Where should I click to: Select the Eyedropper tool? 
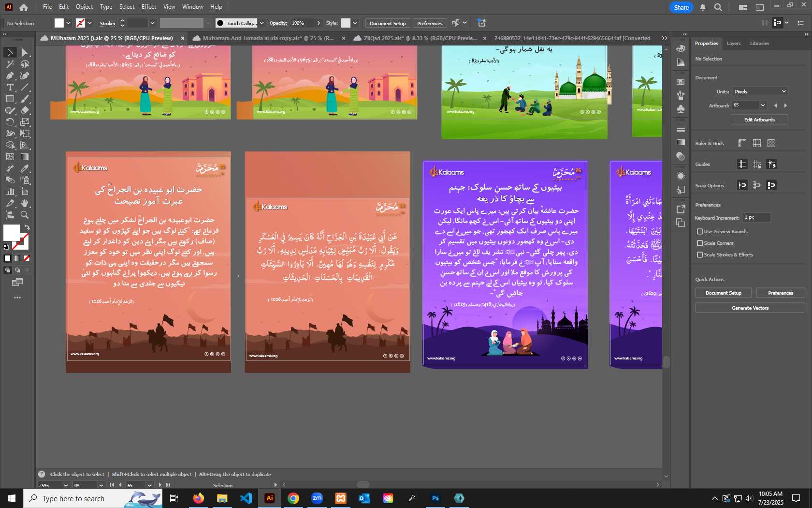pos(25,168)
